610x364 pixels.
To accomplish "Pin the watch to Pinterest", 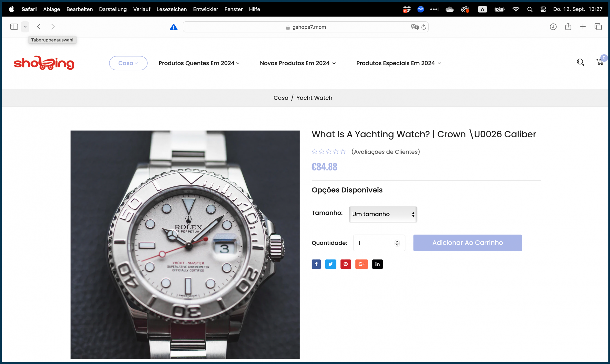I will (x=346, y=264).
